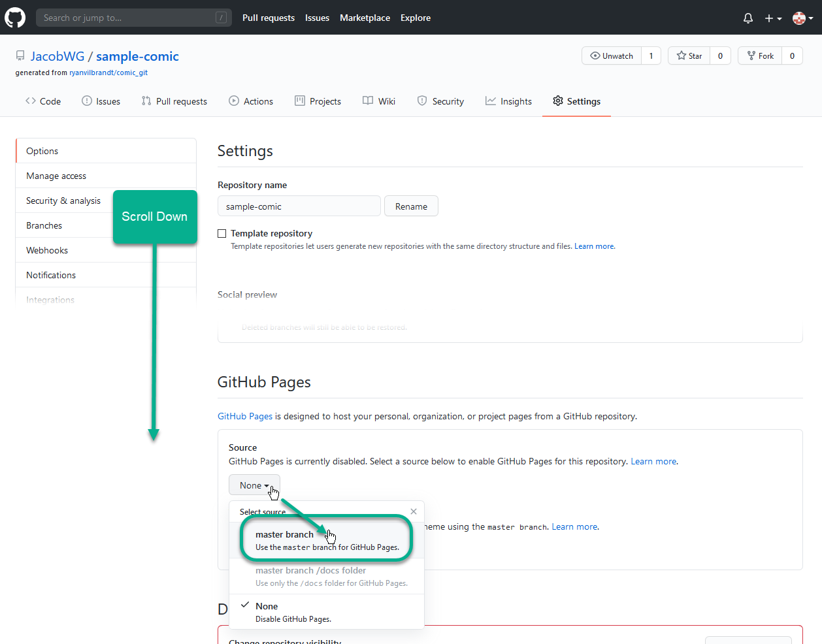Switch to the Wiki tab
Image resolution: width=822 pixels, height=644 pixels.
[379, 101]
